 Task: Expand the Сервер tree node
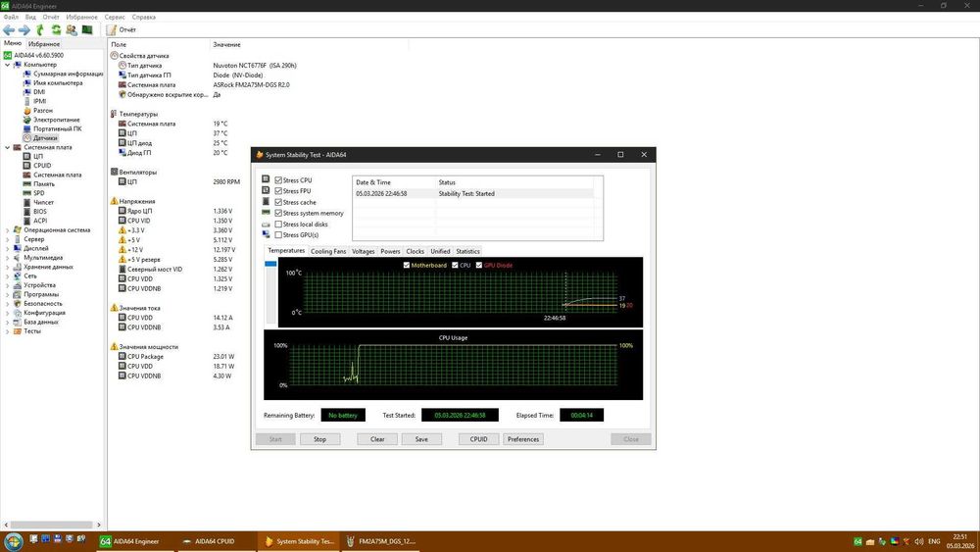[x=8, y=239]
